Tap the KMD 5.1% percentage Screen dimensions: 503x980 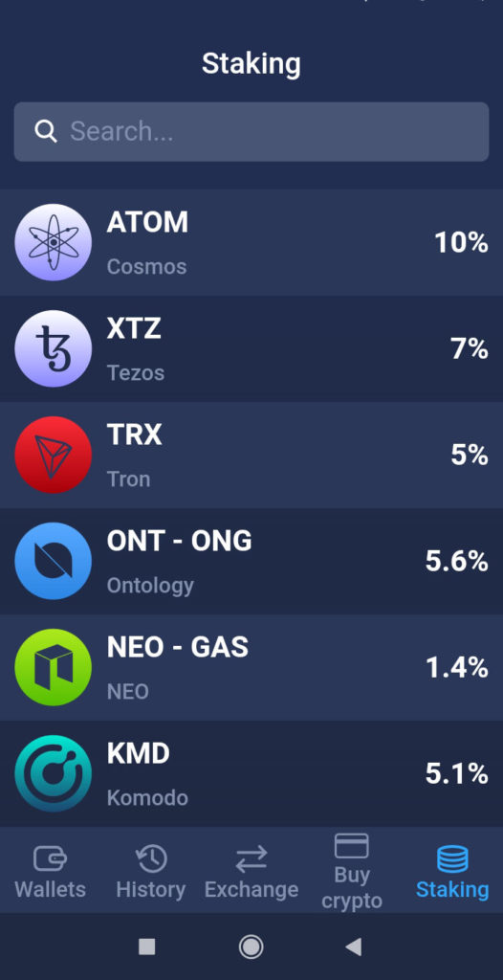click(x=457, y=773)
